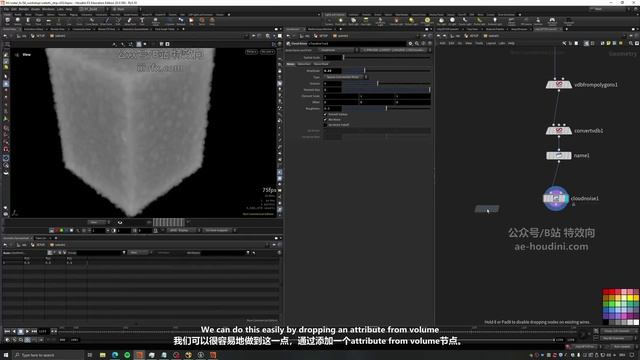Click the current frame number field
The image size is (640, 360).
tap(43, 331)
